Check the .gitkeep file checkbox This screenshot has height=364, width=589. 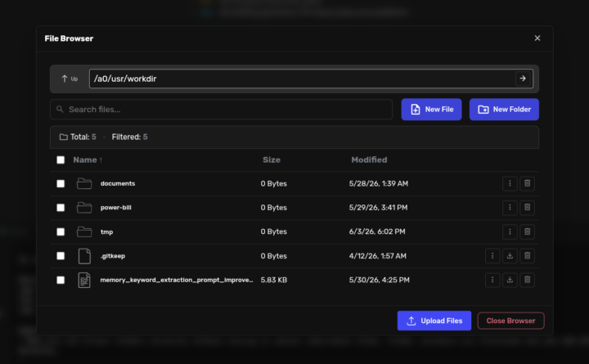click(x=61, y=256)
